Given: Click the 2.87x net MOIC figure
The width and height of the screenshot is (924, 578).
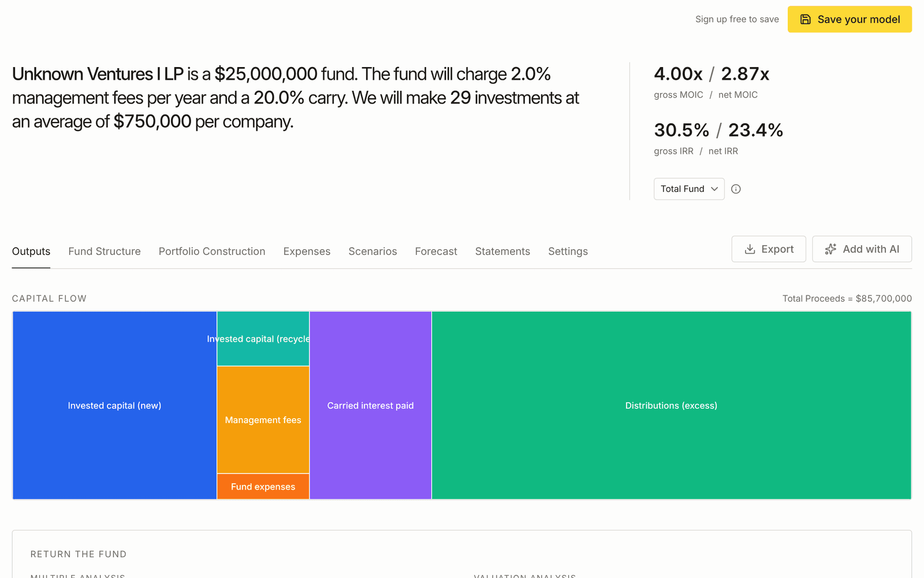Looking at the screenshot, I should click(746, 74).
